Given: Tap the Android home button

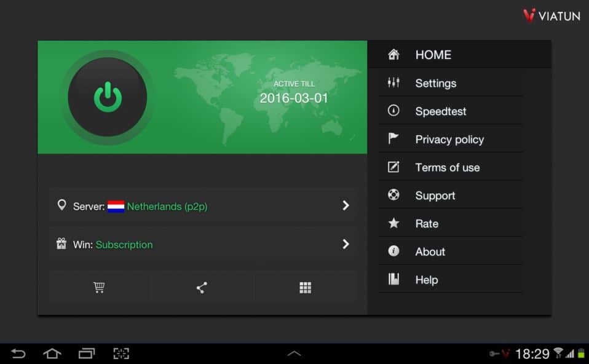Looking at the screenshot, I should (52, 354).
